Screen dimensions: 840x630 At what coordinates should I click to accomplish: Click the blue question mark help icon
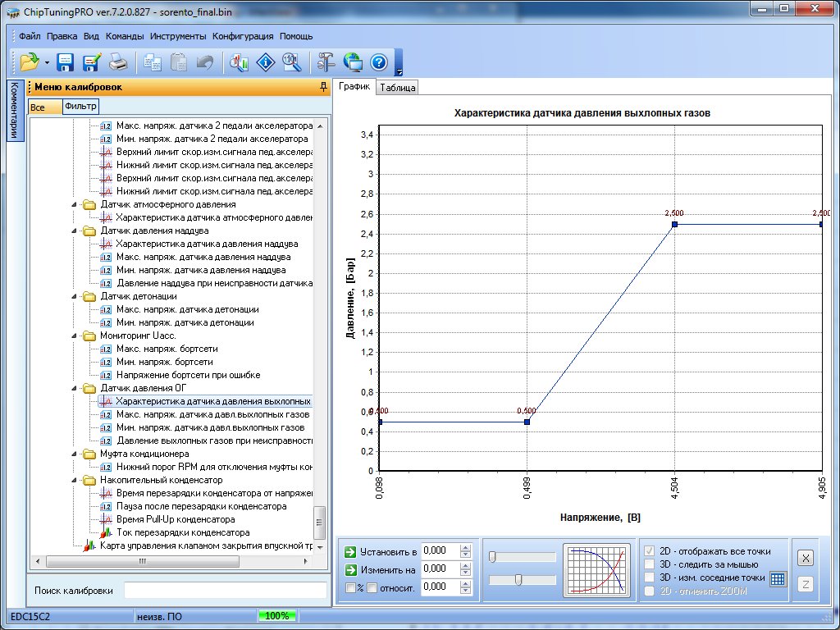click(x=378, y=62)
